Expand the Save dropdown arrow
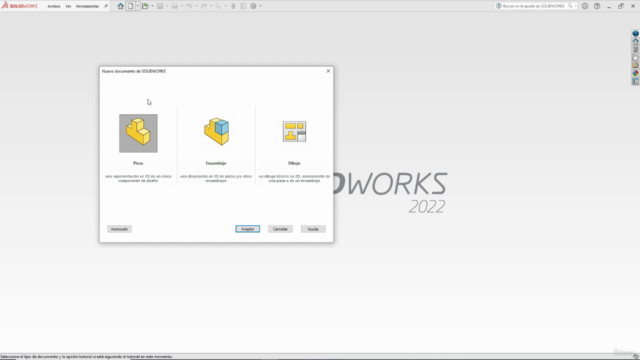The image size is (640, 360). (x=167, y=6)
